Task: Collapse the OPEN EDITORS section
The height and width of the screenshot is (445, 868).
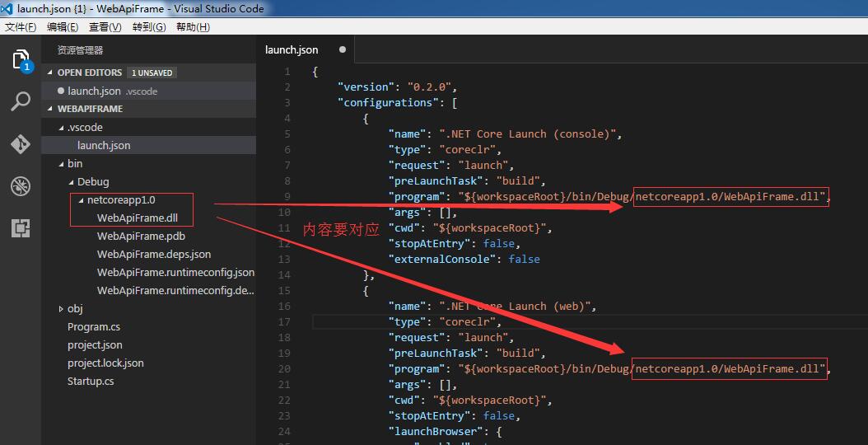Action: 50,73
